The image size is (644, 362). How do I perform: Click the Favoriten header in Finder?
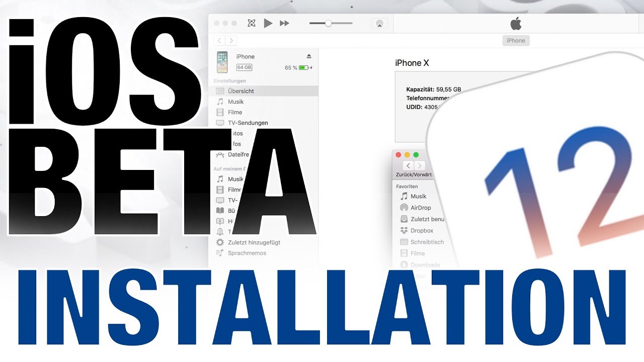click(x=407, y=187)
